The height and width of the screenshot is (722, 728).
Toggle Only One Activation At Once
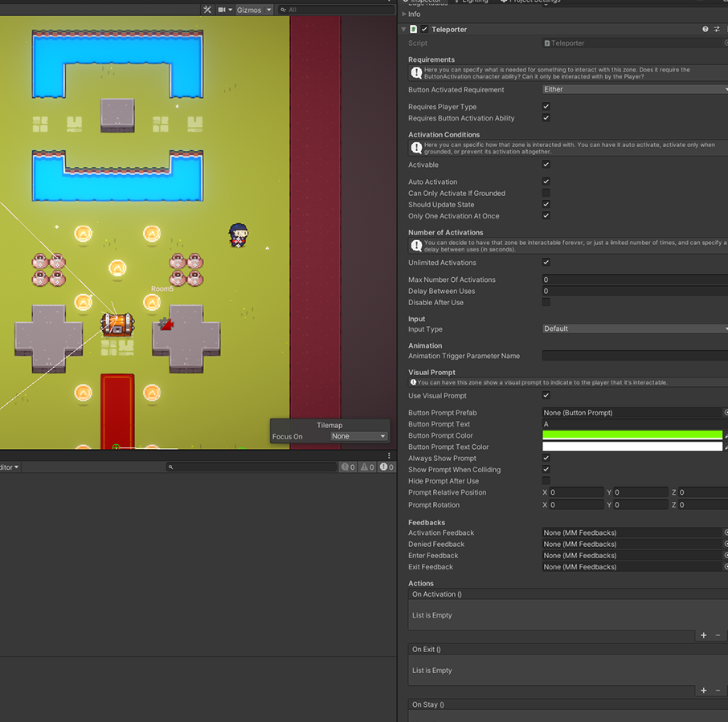tap(546, 215)
